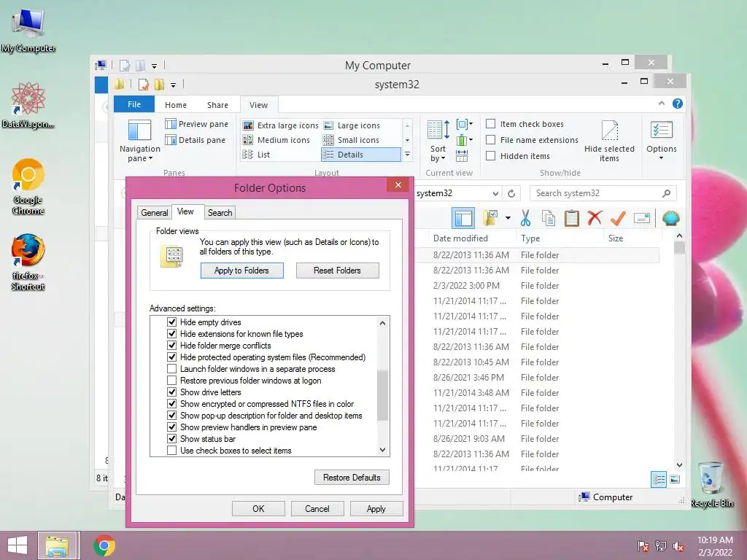Viewport: 747px width, 560px height.
Task: Open Sort by dropdown
Action: [x=438, y=154]
